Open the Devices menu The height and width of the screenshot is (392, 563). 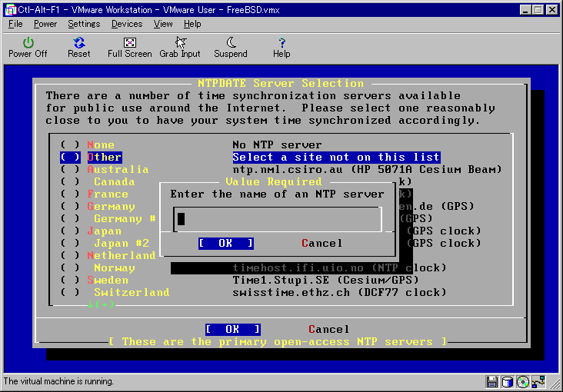(127, 24)
